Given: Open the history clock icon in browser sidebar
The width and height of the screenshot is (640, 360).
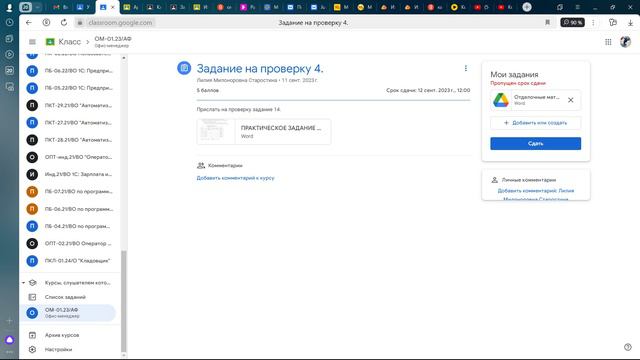Looking at the screenshot, I should point(9,22).
